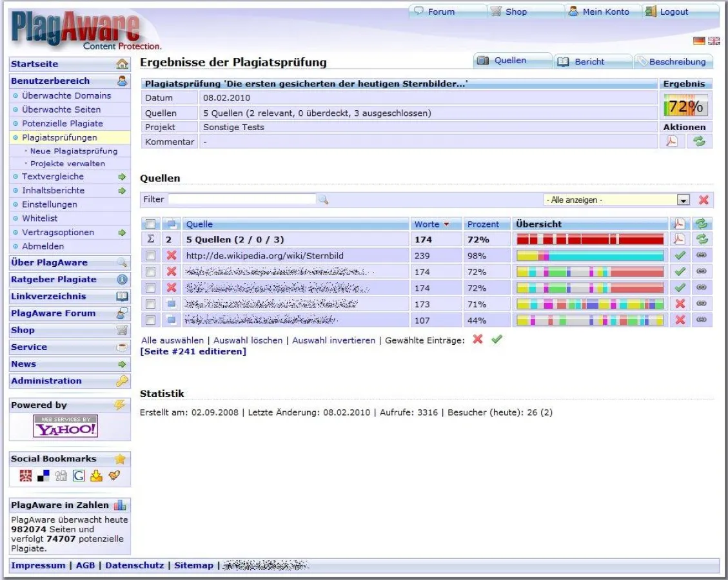Check the box for the first blurred 72% row
This screenshot has height=580, width=728.
(x=150, y=271)
